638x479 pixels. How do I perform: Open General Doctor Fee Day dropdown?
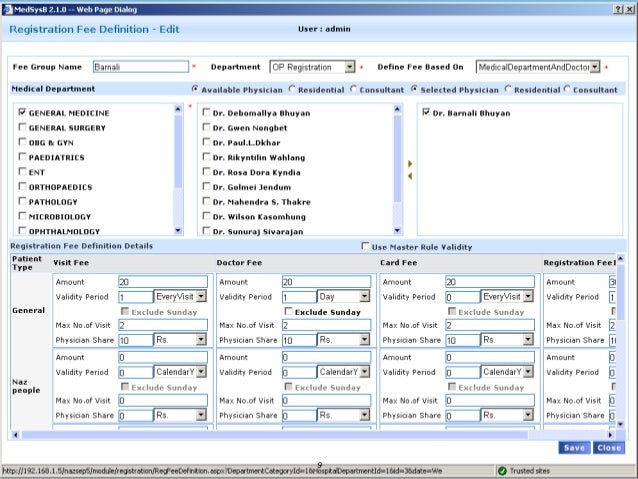(x=365, y=297)
